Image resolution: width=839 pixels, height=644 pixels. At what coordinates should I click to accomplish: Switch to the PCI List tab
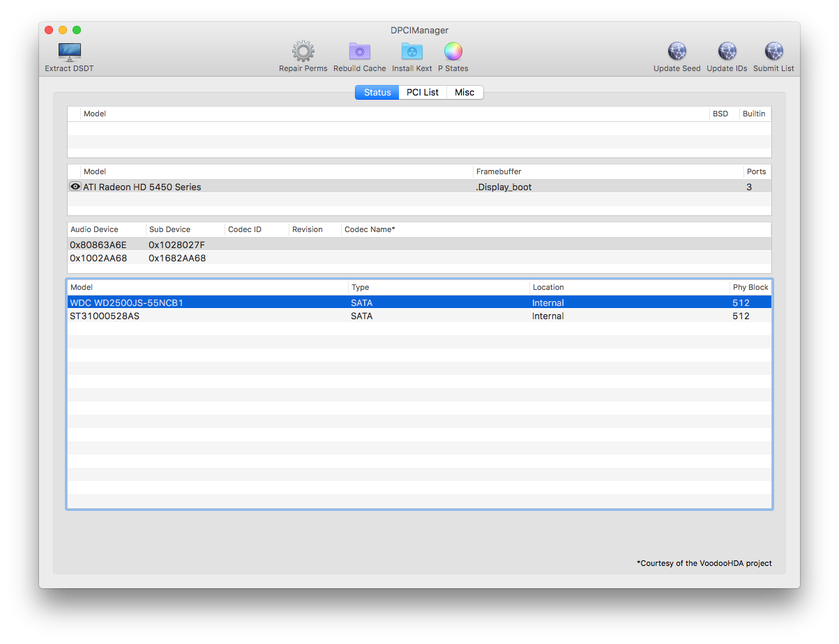point(423,93)
